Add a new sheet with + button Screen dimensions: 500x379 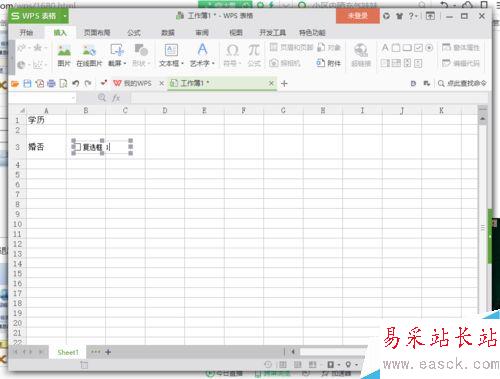point(108,352)
